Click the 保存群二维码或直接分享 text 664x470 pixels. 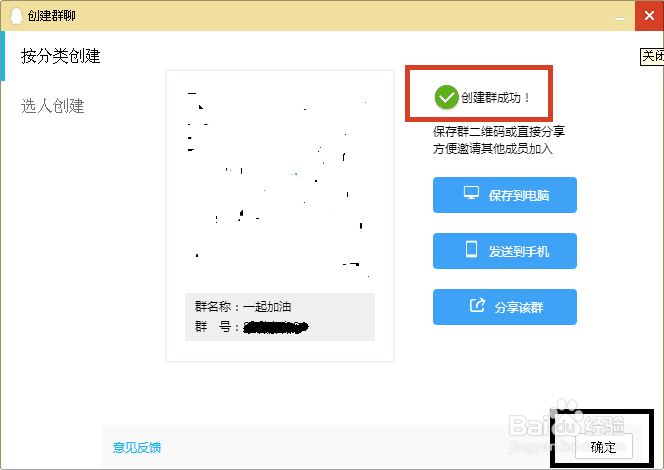(499, 132)
